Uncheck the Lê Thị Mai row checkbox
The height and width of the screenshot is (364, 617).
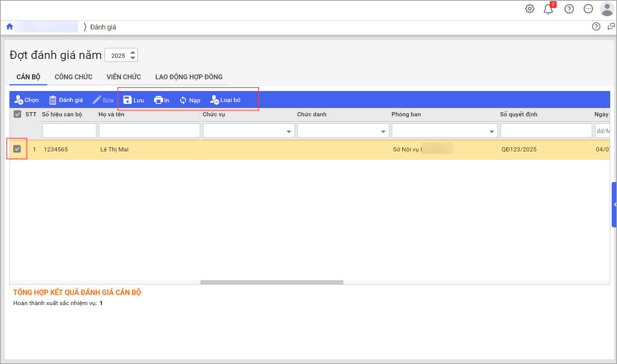tap(17, 149)
